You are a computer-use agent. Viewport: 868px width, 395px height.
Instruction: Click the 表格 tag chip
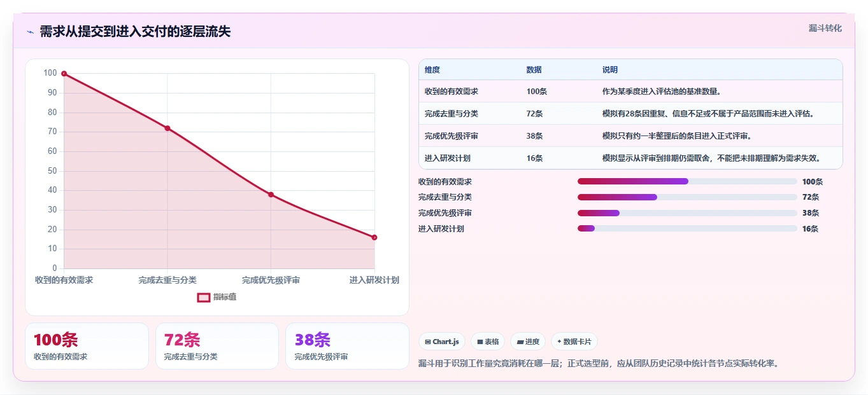point(488,342)
